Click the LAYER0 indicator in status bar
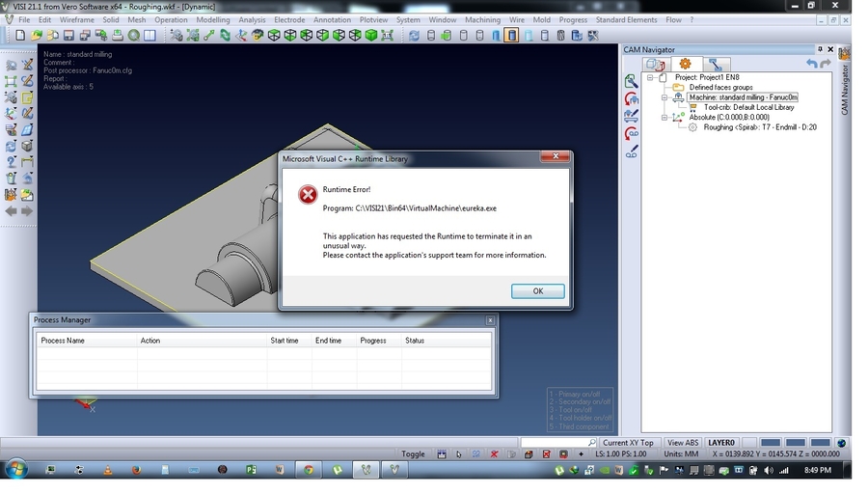 (721, 443)
